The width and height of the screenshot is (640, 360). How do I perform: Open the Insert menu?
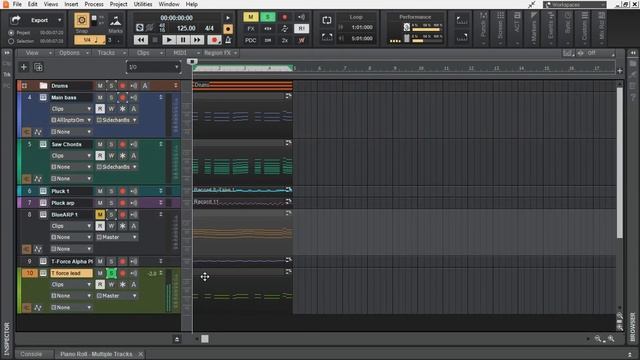click(x=71, y=4)
